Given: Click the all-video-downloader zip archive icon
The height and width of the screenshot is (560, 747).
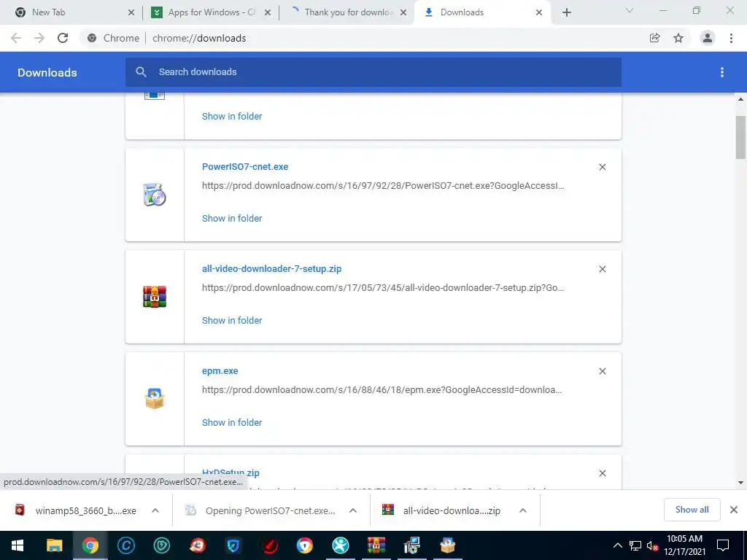Looking at the screenshot, I should (x=155, y=297).
